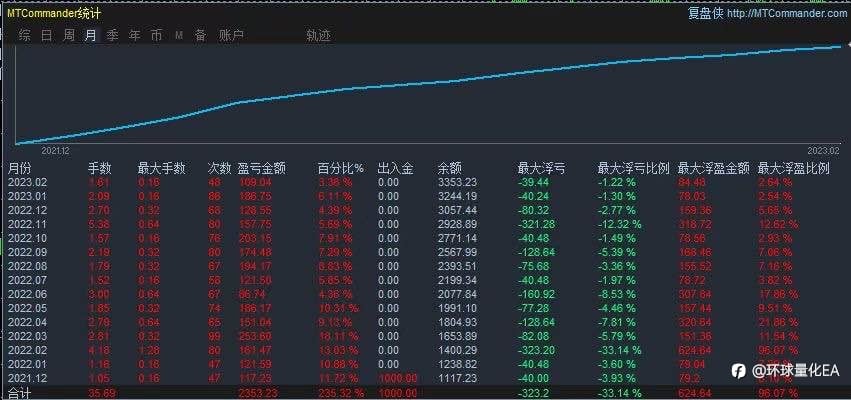Click balance value 3244.19
The width and height of the screenshot is (851, 400).
pos(457,196)
